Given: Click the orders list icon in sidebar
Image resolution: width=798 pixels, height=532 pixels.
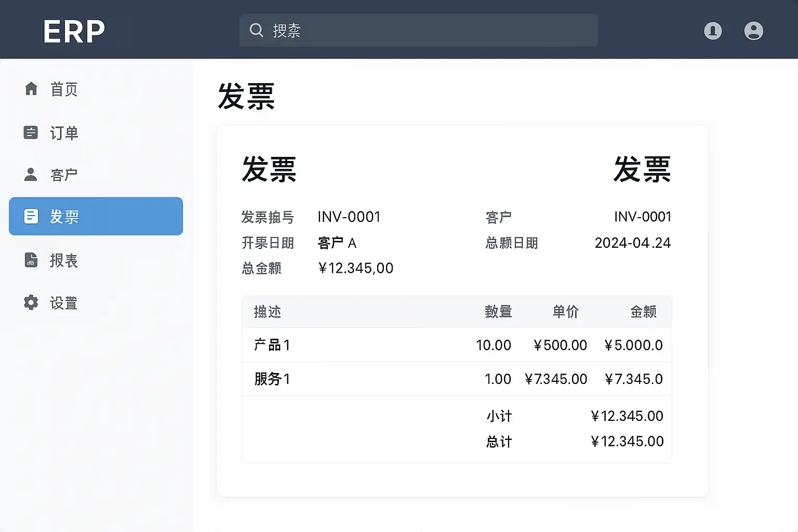Looking at the screenshot, I should point(31,132).
